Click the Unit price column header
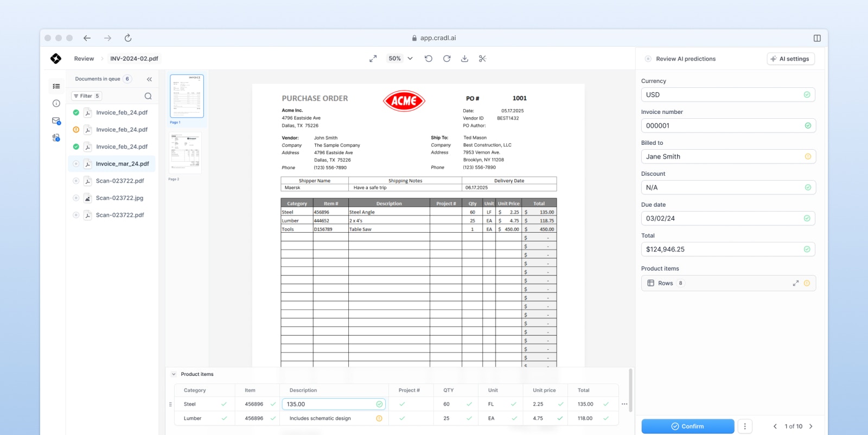Image resolution: width=868 pixels, height=435 pixels. point(544,390)
